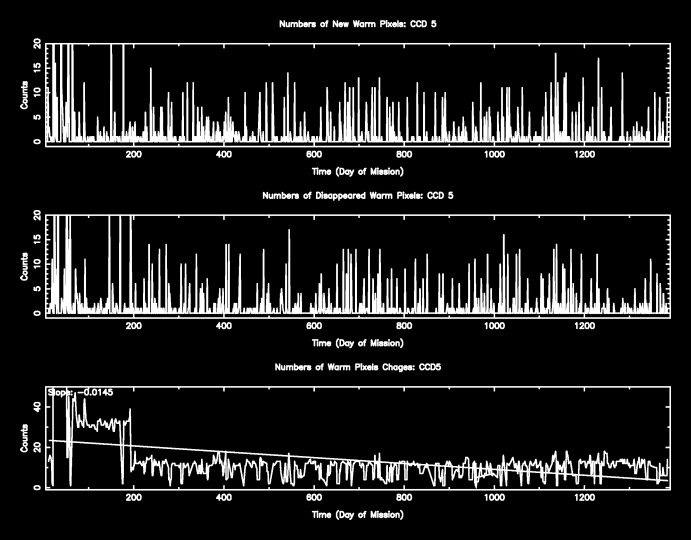Click x-axis tick '600' of Warm Pixels Chages plot
This screenshot has height=540, width=691.
click(x=314, y=498)
